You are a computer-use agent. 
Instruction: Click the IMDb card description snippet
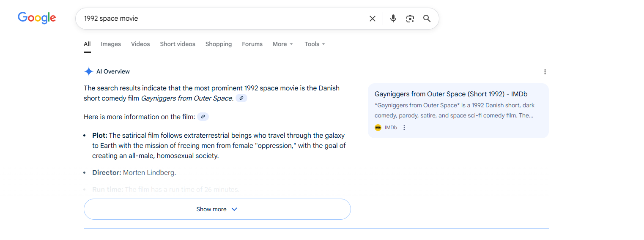point(455,110)
